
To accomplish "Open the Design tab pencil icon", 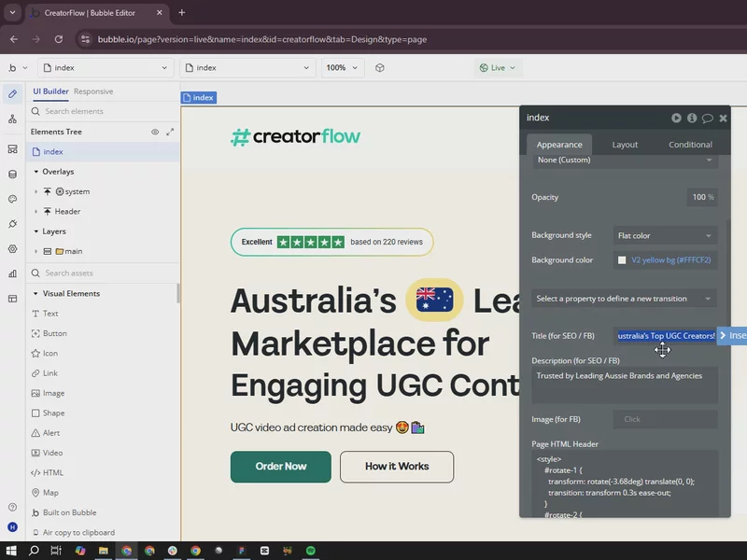I will [13, 94].
